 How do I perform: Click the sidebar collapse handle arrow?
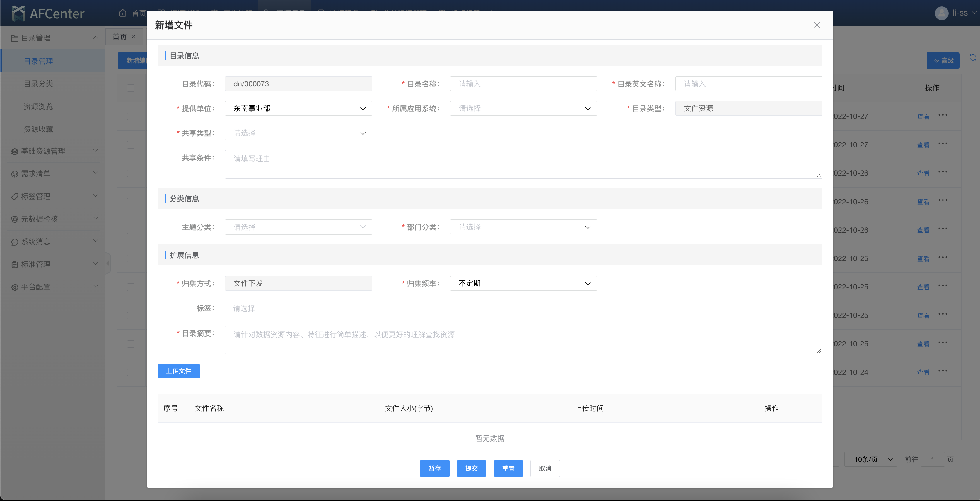click(x=108, y=263)
